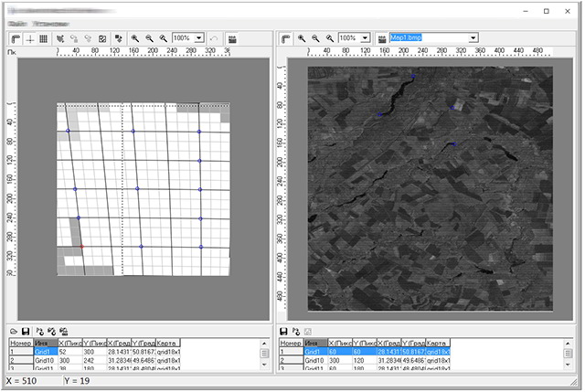Zoom in on the right map view

[x=302, y=38]
